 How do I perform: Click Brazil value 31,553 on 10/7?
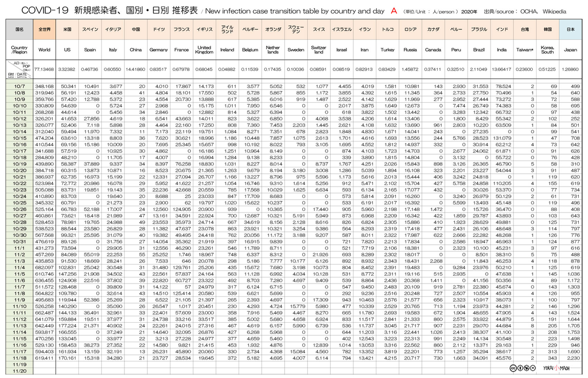point(480,86)
